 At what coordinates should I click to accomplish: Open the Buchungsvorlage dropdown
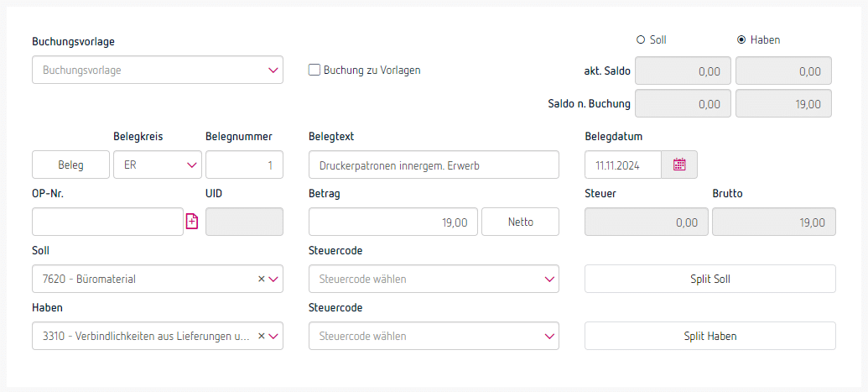tap(158, 71)
